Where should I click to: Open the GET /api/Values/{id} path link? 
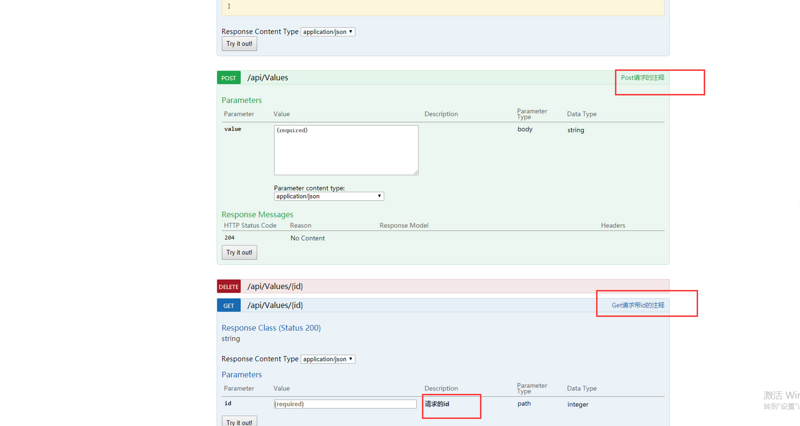(x=275, y=305)
